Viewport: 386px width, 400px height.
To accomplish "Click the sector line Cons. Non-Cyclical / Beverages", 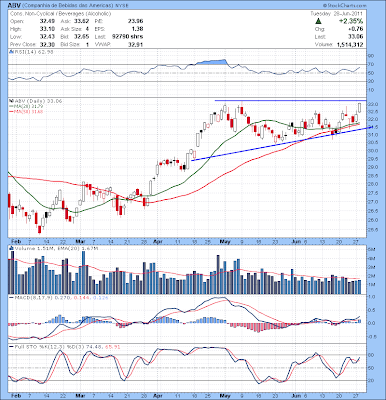I will [61, 14].
